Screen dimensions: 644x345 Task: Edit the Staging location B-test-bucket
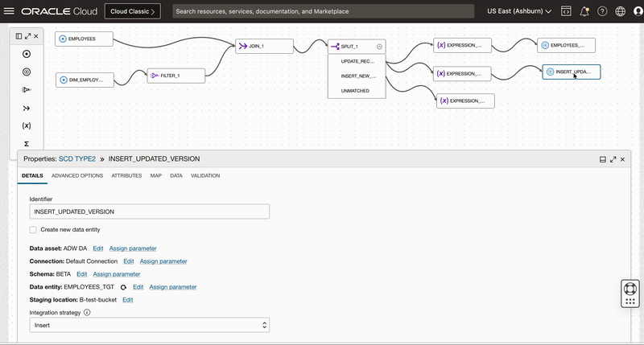click(128, 300)
